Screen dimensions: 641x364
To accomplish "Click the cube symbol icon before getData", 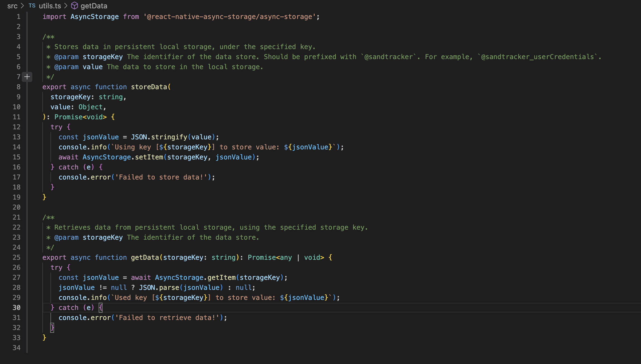I will point(74,6).
